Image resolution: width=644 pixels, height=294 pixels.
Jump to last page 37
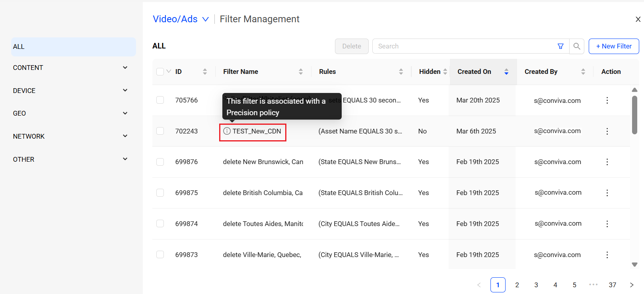(613, 285)
